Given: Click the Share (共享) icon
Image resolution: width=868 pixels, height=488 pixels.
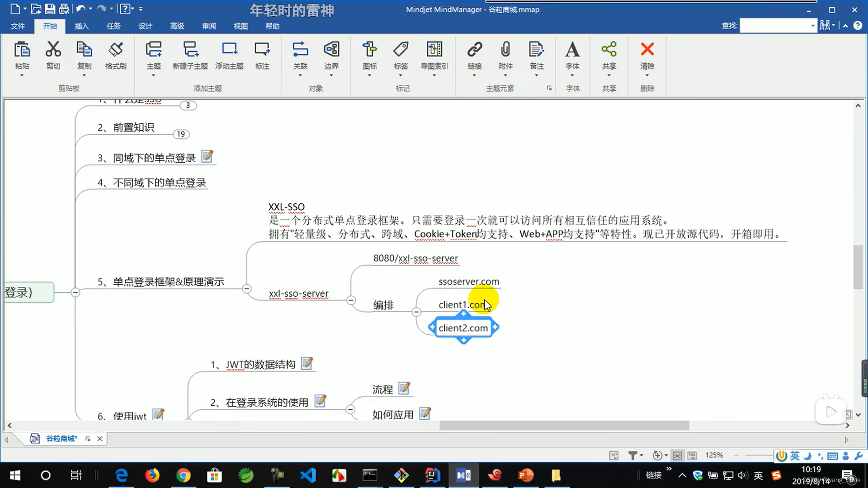Looking at the screenshot, I should pyautogui.click(x=609, y=49).
